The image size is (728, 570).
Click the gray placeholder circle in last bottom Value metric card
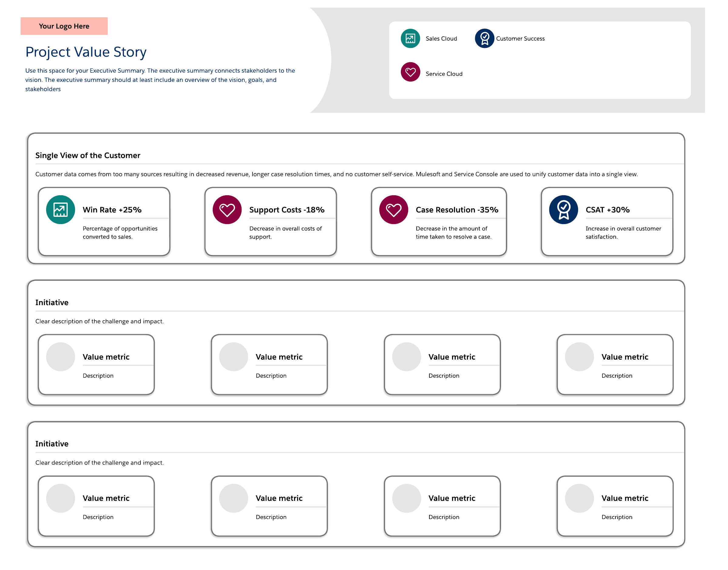point(579,498)
